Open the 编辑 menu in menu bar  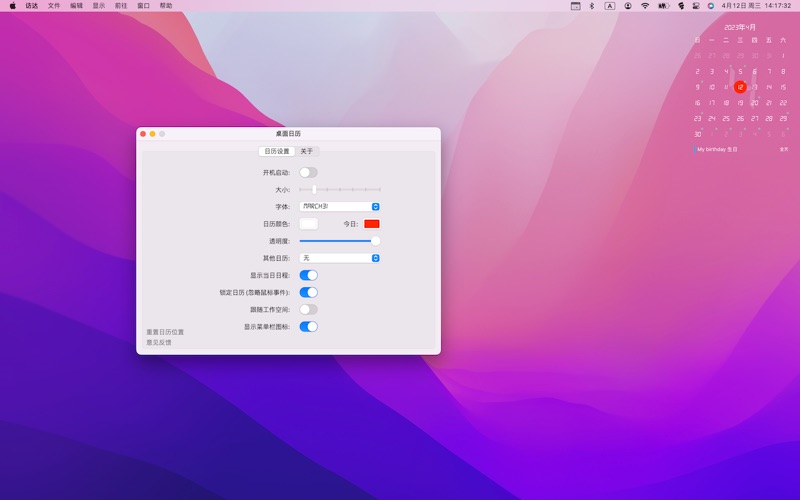pyautogui.click(x=76, y=6)
